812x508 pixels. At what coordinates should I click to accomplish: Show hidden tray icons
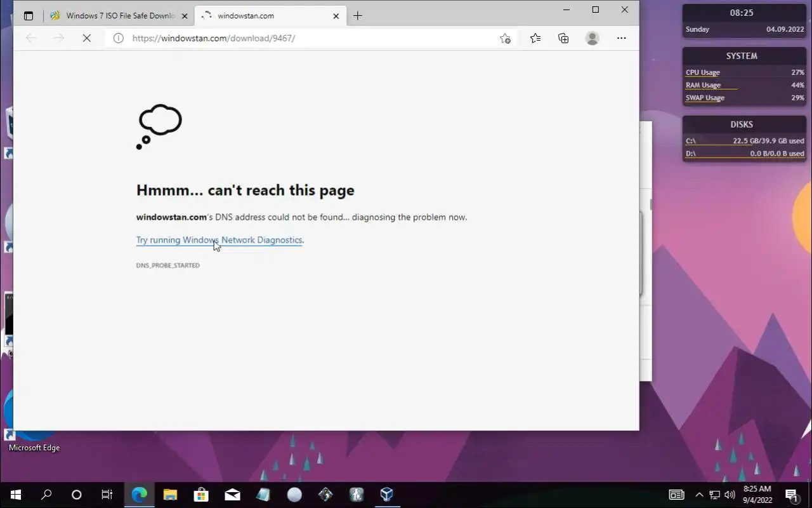coord(699,495)
